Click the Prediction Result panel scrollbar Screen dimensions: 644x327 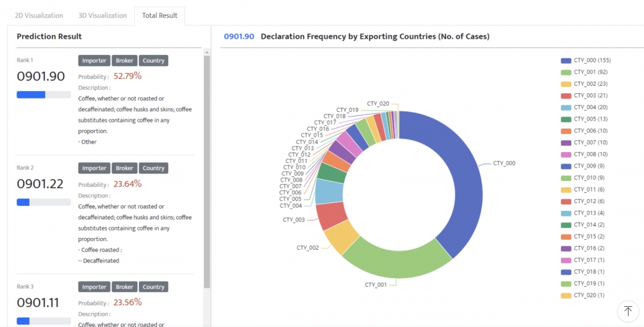(x=207, y=168)
